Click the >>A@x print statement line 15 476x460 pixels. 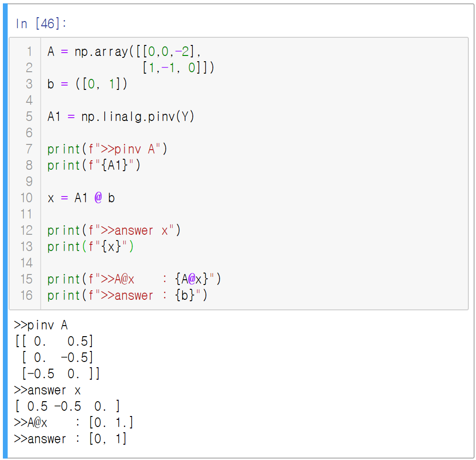click(x=134, y=279)
